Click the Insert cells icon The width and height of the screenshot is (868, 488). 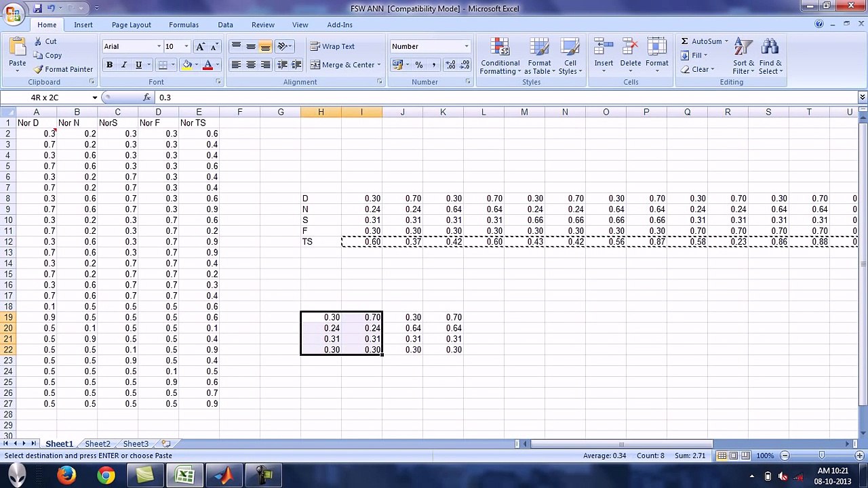pos(604,47)
